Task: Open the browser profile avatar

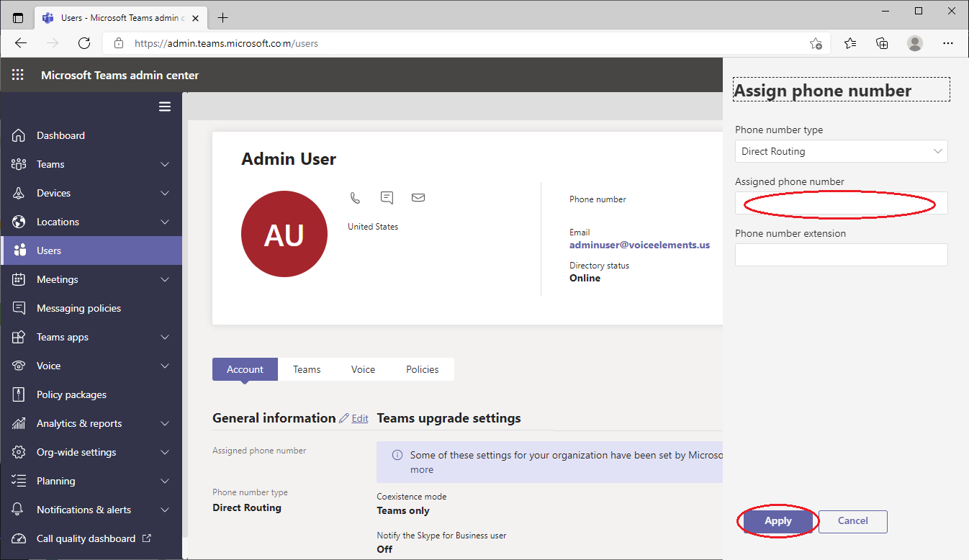Action: [915, 43]
